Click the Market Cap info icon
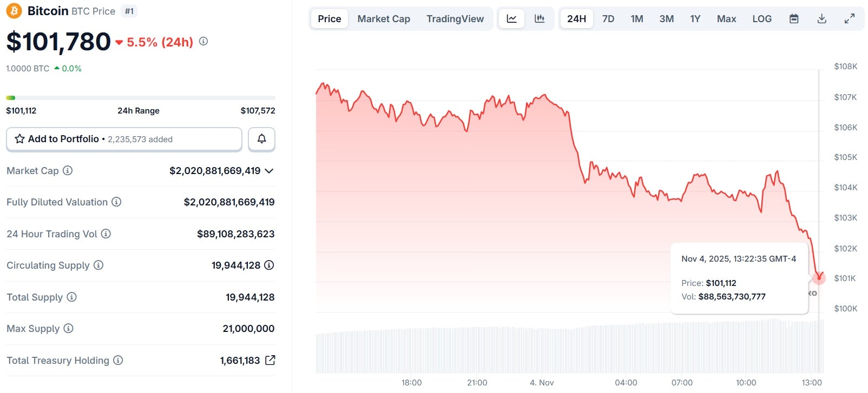Screen dimensions: 868x393 click(x=68, y=171)
